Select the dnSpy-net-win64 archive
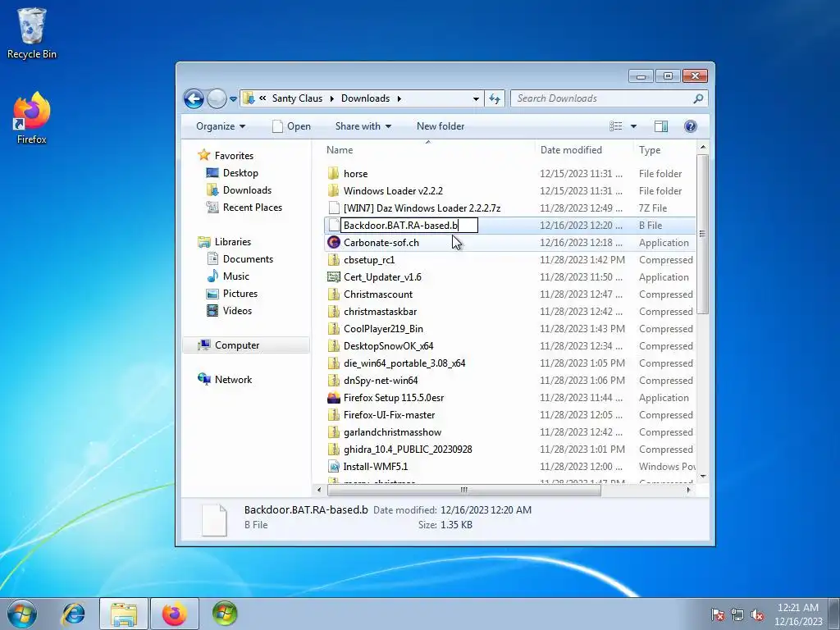This screenshot has height=630, width=840. point(381,381)
